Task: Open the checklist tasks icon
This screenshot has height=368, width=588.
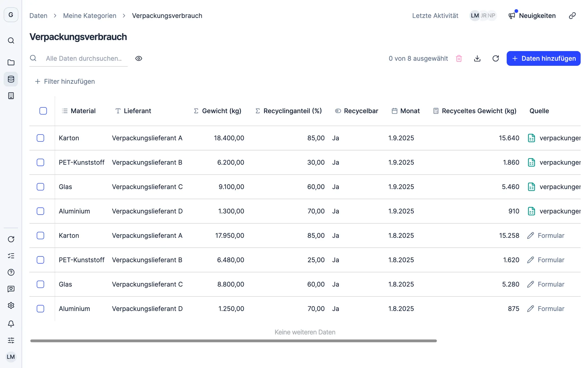Action: coord(11,256)
